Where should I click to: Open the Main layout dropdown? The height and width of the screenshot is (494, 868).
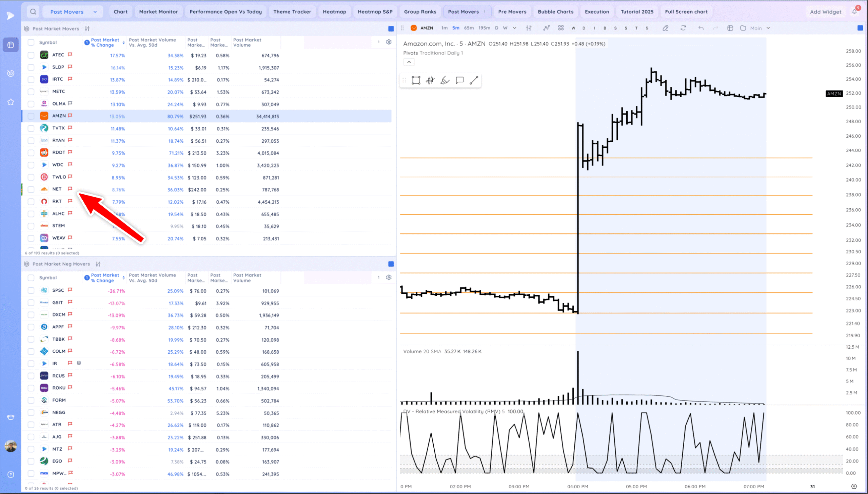pyautogui.click(x=759, y=28)
